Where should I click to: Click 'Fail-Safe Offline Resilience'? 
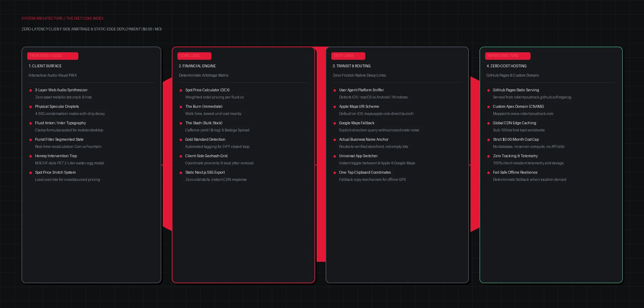point(515,172)
